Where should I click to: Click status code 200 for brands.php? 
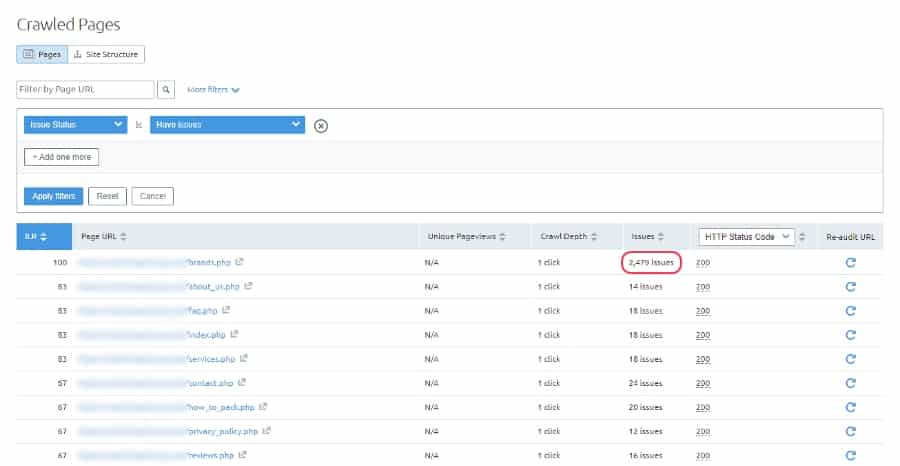pyautogui.click(x=703, y=262)
